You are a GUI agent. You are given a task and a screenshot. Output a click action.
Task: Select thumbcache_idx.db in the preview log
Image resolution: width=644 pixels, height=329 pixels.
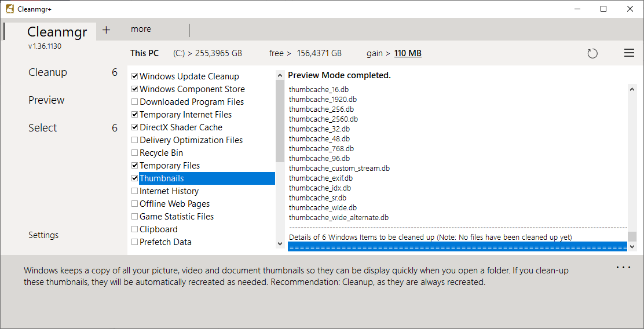320,188
